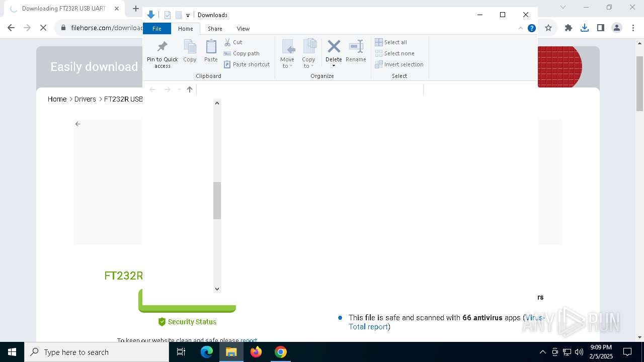Click Rename in Organize group

pyautogui.click(x=356, y=51)
